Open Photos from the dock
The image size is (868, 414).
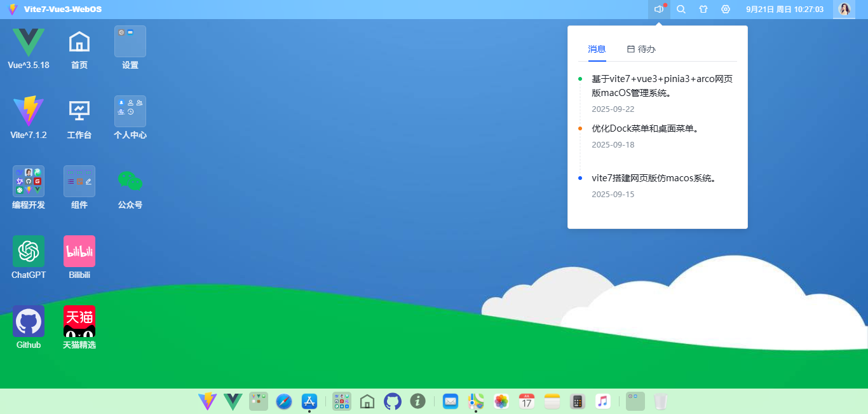tap(501, 401)
